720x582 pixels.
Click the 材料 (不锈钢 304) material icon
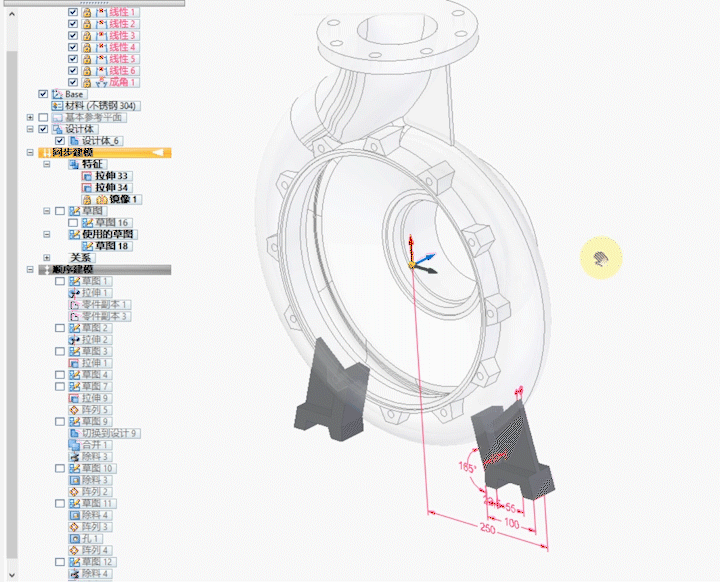57,106
